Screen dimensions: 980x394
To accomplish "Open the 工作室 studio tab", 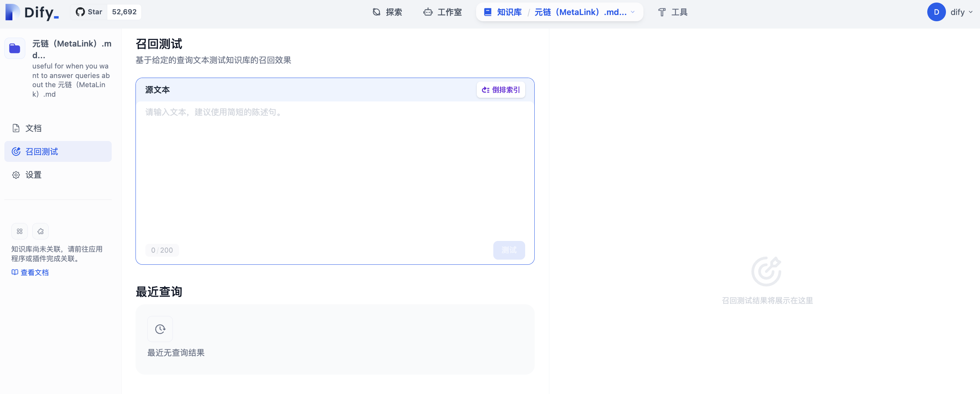I will click(442, 12).
